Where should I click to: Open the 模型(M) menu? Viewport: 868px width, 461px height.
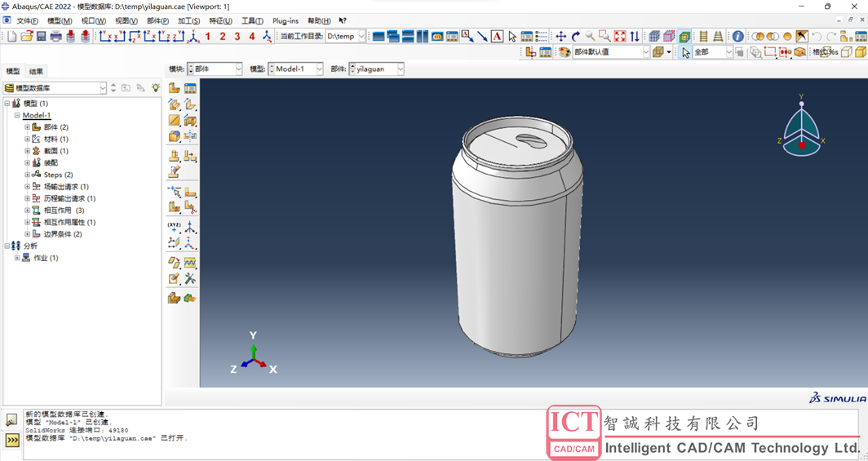(60, 21)
